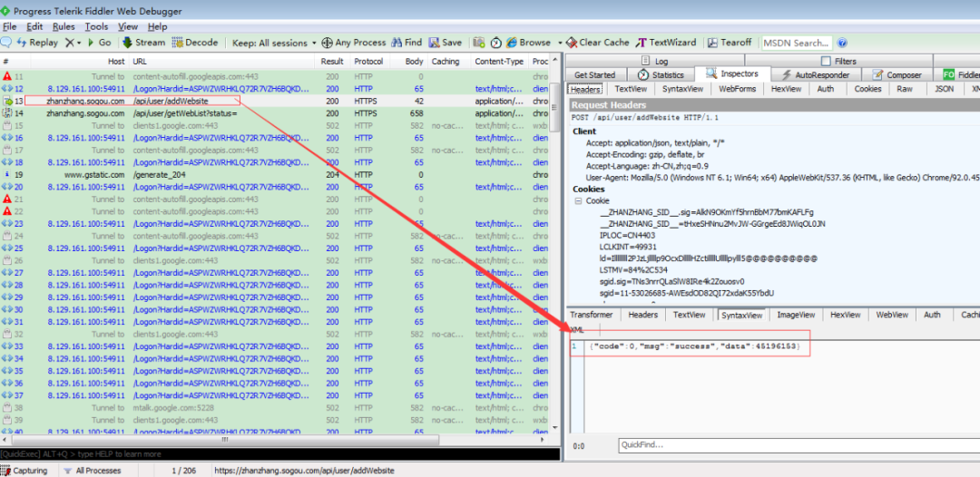Click the camera screenshot toolbar icon

(x=479, y=43)
